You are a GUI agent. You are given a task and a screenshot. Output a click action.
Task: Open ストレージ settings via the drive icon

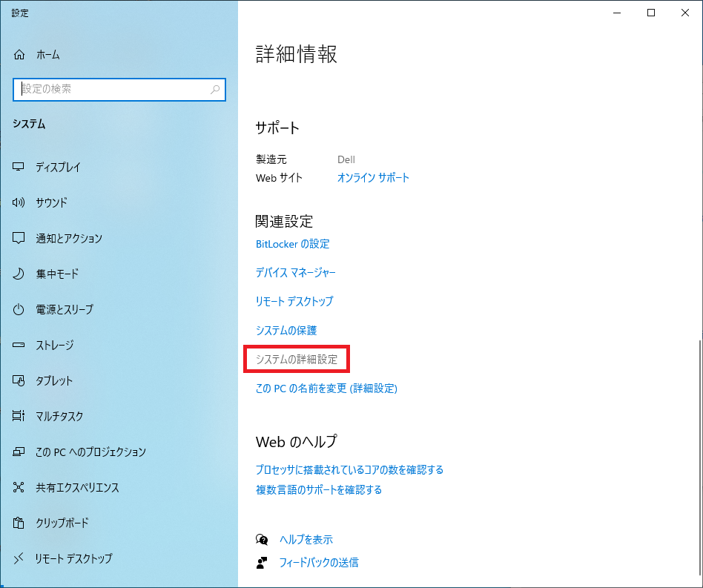click(19, 345)
